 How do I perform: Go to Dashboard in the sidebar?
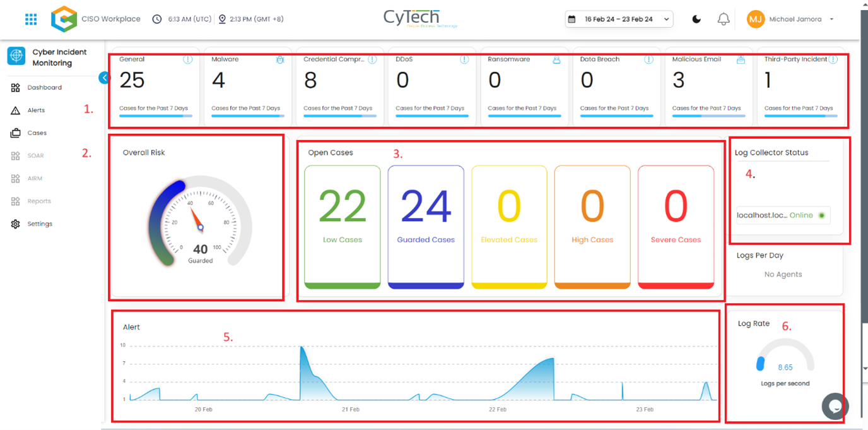click(45, 88)
